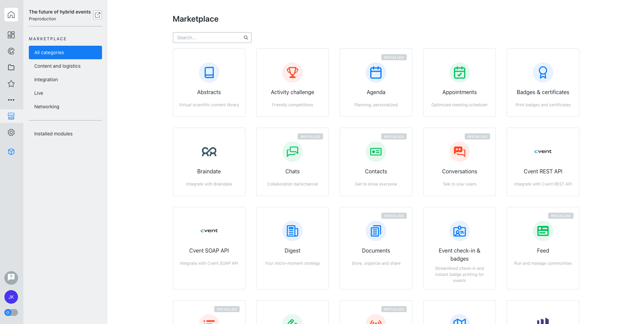Click the Cvent SOAP API logo
644x324 pixels.
click(209, 231)
